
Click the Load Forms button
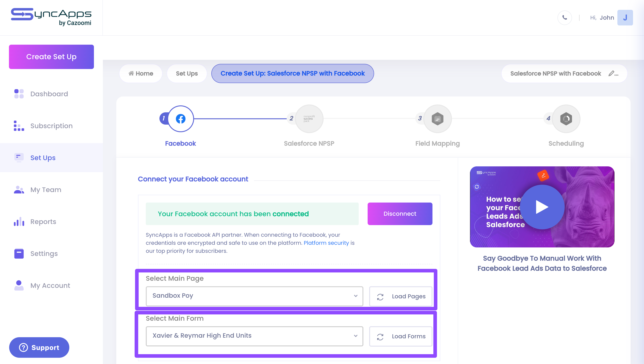click(401, 337)
